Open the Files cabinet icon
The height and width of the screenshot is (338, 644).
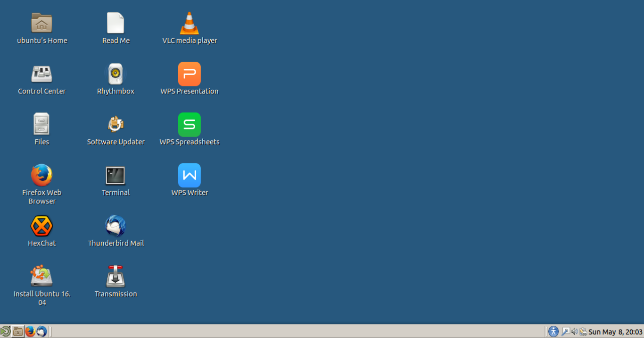click(x=41, y=124)
